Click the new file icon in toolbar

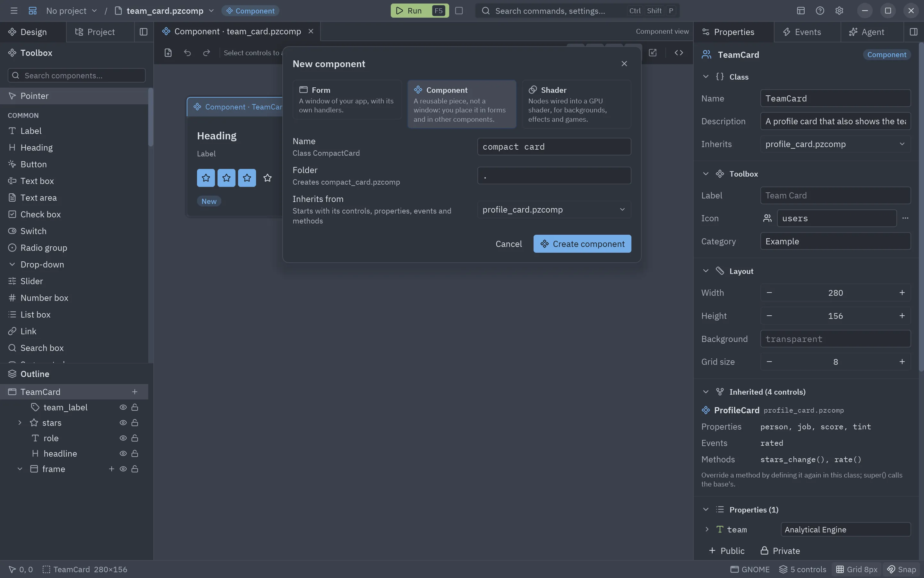click(168, 53)
